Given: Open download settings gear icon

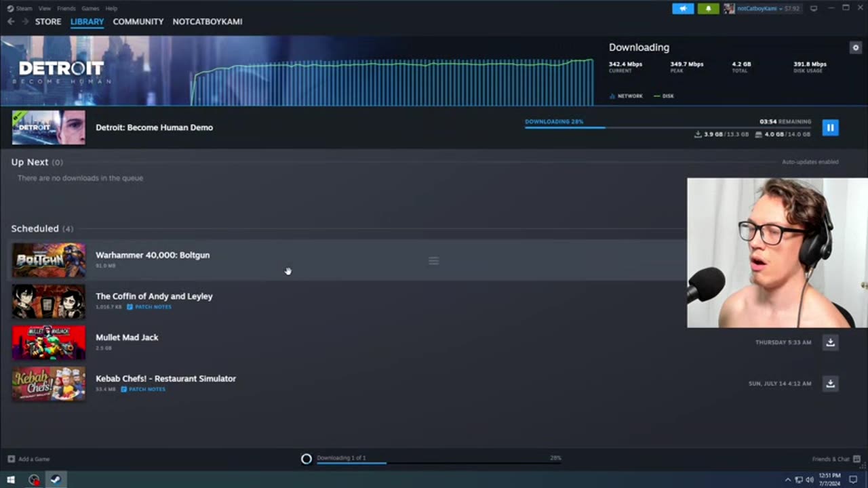Looking at the screenshot, I should click(855, 47).
